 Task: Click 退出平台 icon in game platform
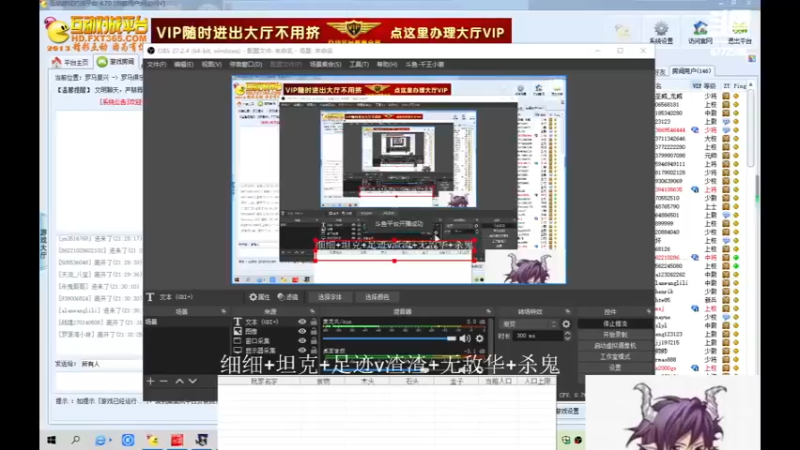click(739, 33)
